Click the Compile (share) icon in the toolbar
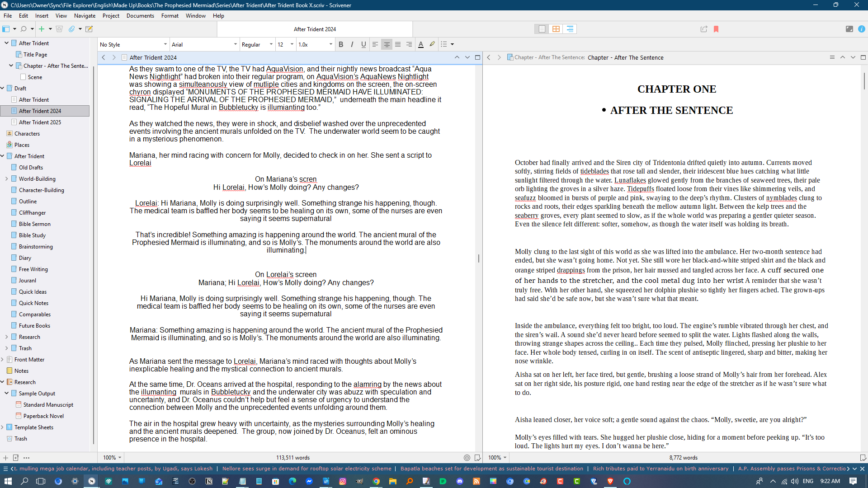This screenshot has width=868, height=488. click(704, 29)
